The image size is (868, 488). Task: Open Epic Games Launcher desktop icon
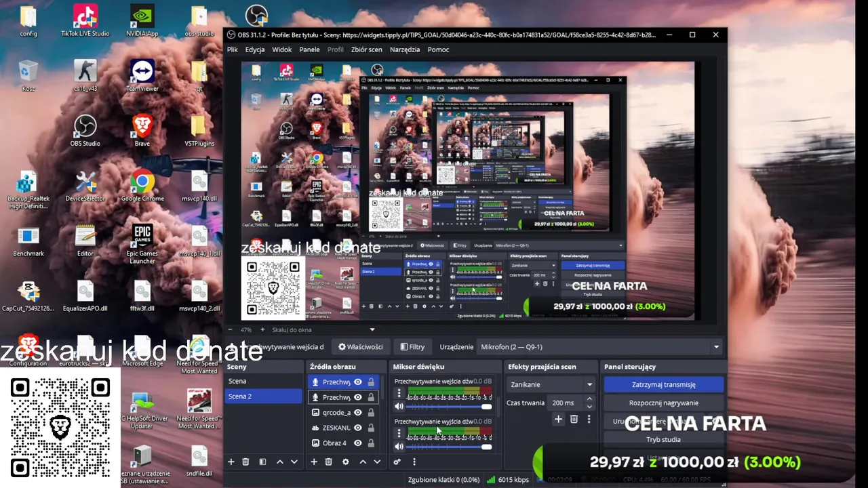point(142,244)
